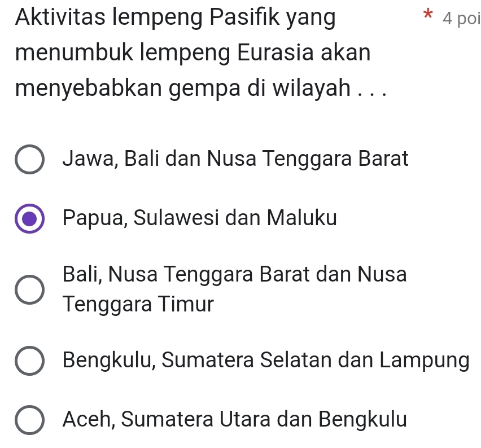
Task: Click the word 'Eurasia' in the question
Action: [x=275, y=52]
